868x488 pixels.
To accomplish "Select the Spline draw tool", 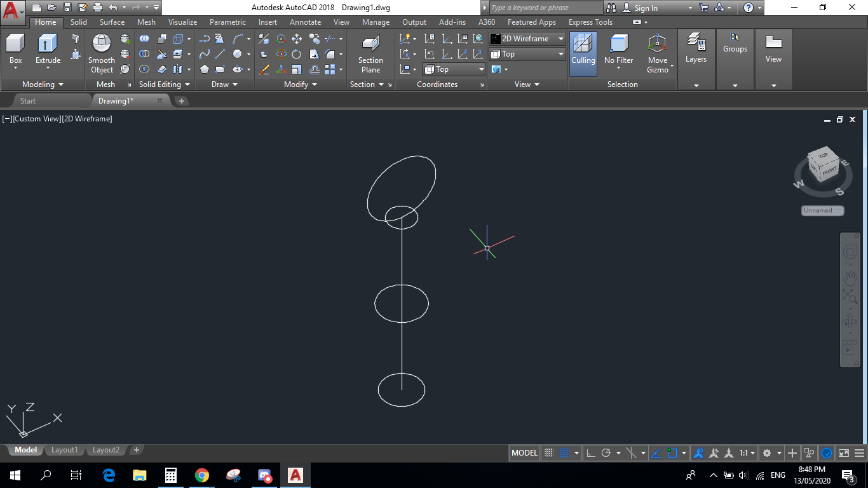I will pyautogui.click(x=204, y=54).
